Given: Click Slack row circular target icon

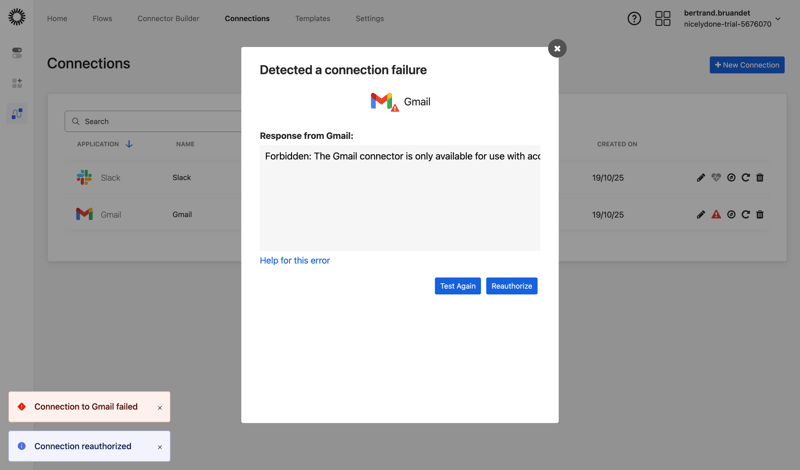Looking at the screenshot, I should point(731,178).
